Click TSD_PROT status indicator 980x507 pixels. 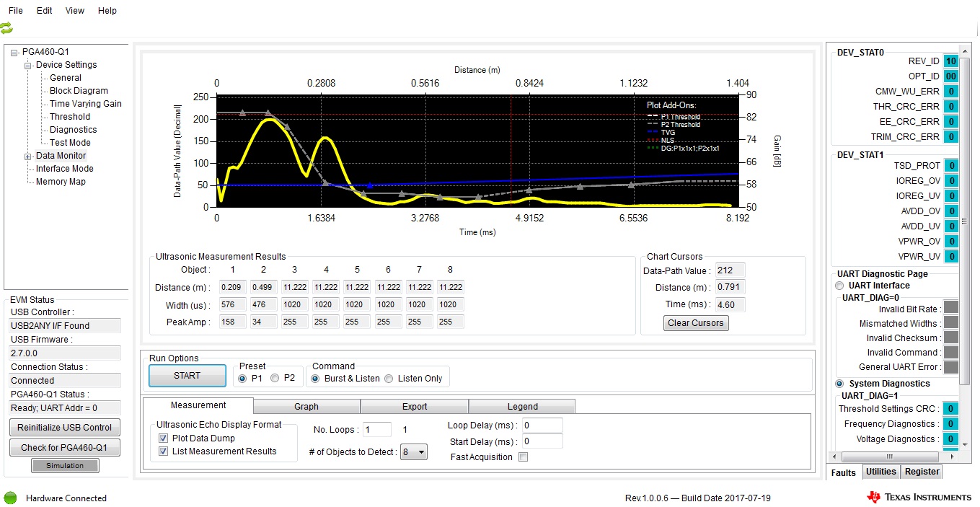tap(951, 166)
